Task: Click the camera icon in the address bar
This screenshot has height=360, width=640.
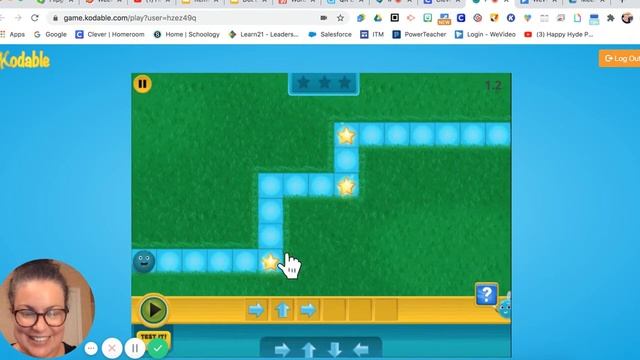Action: 323,18
